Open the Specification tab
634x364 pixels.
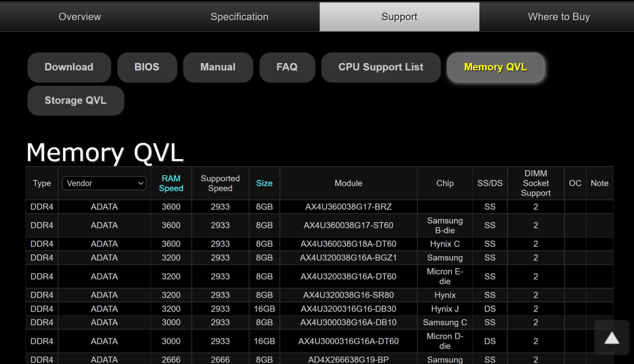click(239, 17)
